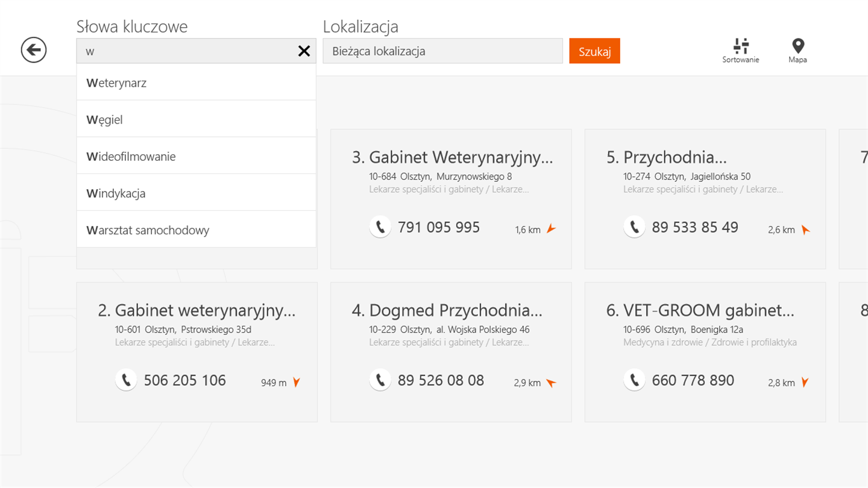Choose the Warsztat samochodowy suggestion

point(196,230)
